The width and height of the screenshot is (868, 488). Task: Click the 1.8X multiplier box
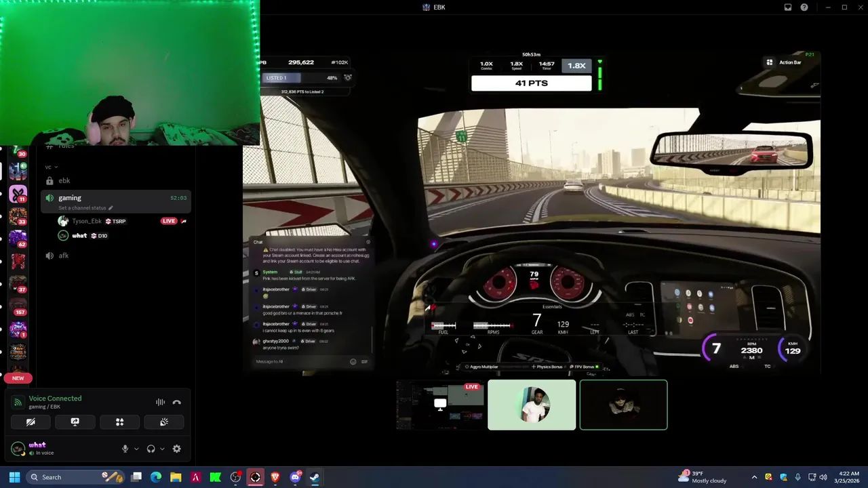tap(576, 66)
